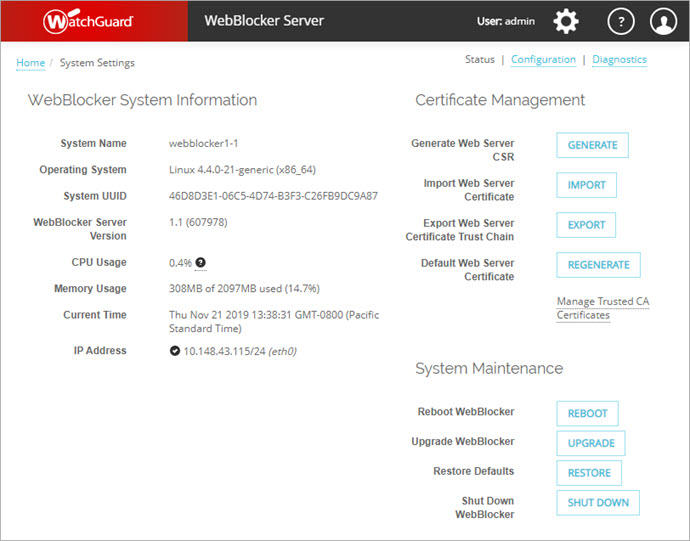Click the help question mark icon

click(620, 21)
